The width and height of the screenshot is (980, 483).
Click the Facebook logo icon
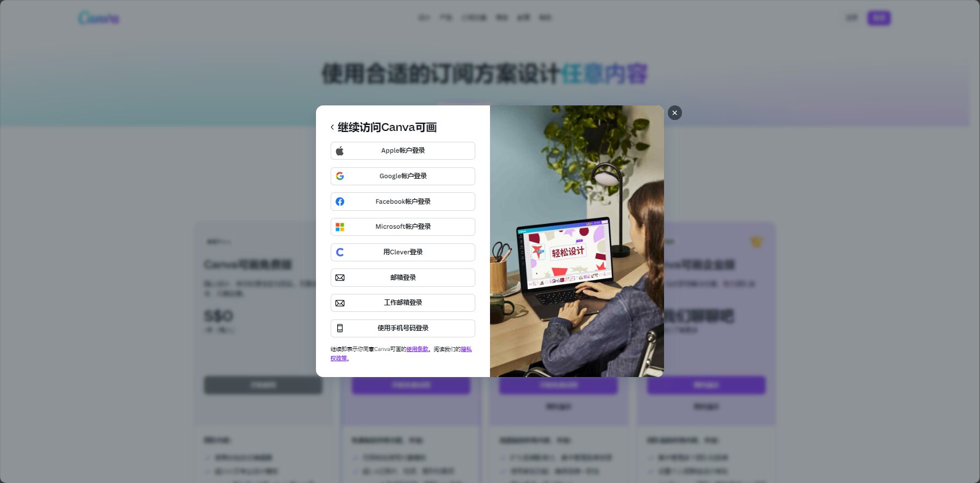(340, 202)
